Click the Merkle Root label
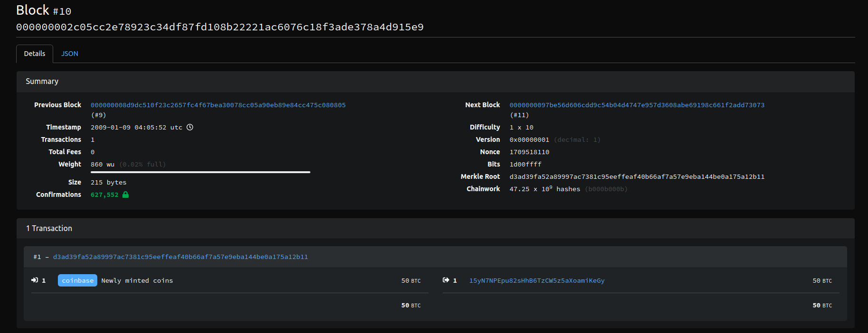 coord(480,176)
